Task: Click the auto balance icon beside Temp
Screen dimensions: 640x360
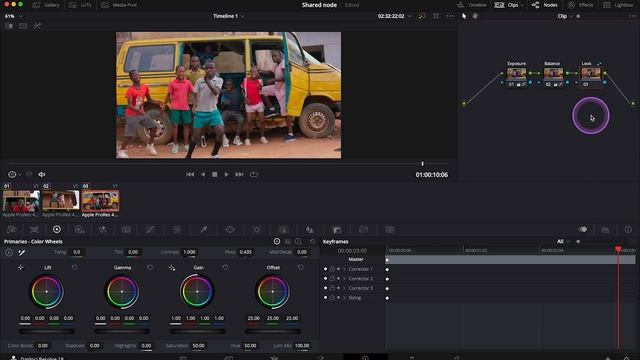Action: (9, 253)
